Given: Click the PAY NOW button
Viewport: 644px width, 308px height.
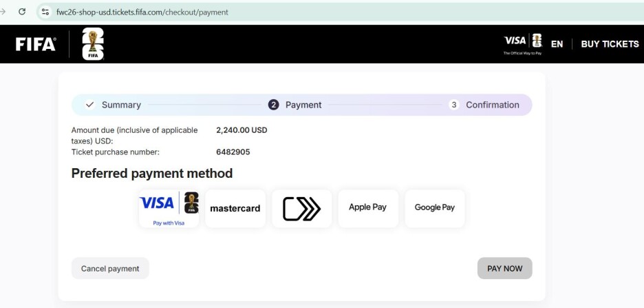Looking at the screenshot, I should [x=504, y=269].
